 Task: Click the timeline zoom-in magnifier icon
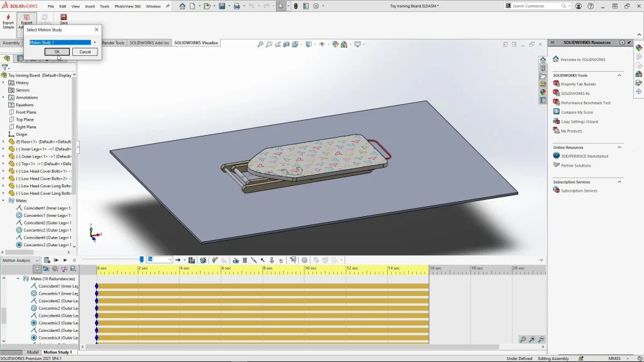(x=532, y=339)
